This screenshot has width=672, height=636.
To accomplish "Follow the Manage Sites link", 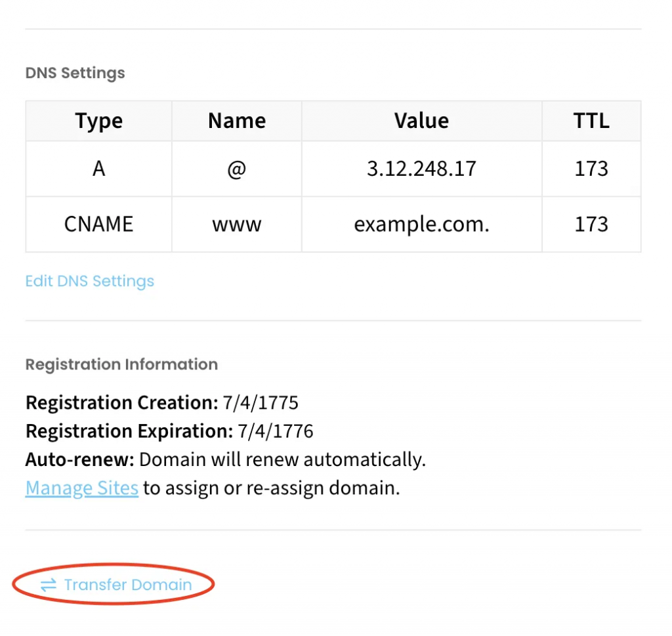I will (81, 488).
